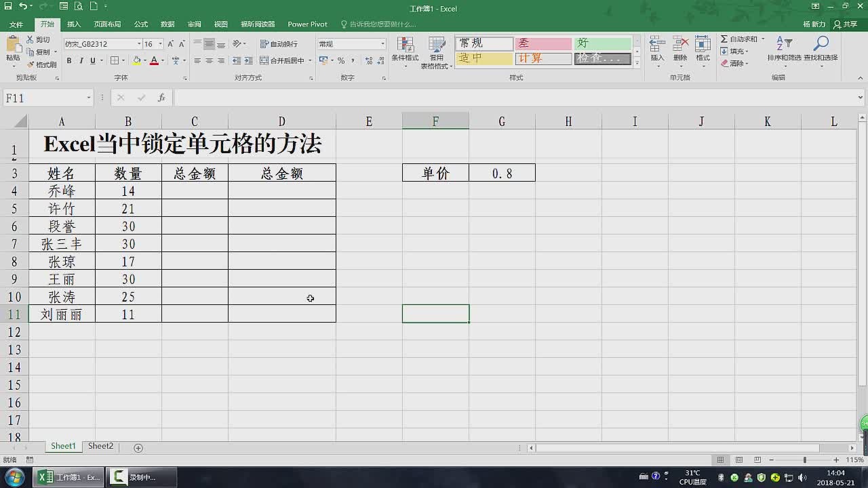
Task: Switch to the Power Pivot tab
Action: [x=307, y=24]
